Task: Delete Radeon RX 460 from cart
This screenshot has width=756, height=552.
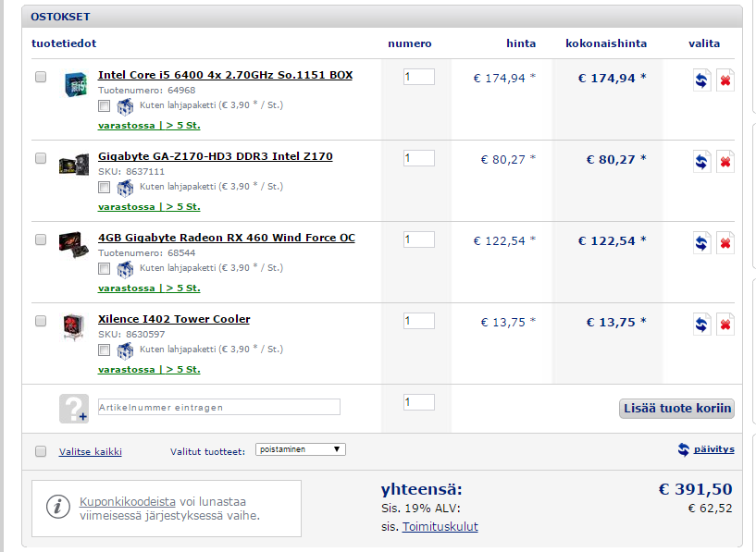Action: coord(725,243)
